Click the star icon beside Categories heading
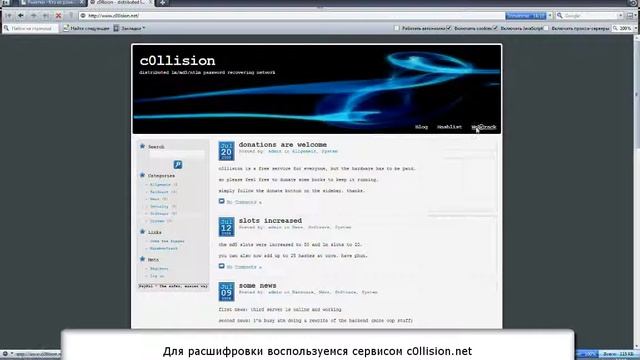 142,175
